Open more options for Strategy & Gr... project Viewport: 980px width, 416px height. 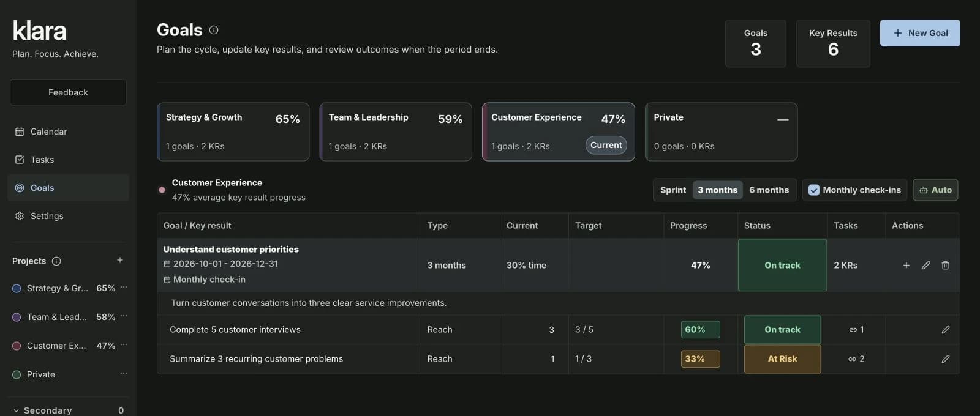124,288
